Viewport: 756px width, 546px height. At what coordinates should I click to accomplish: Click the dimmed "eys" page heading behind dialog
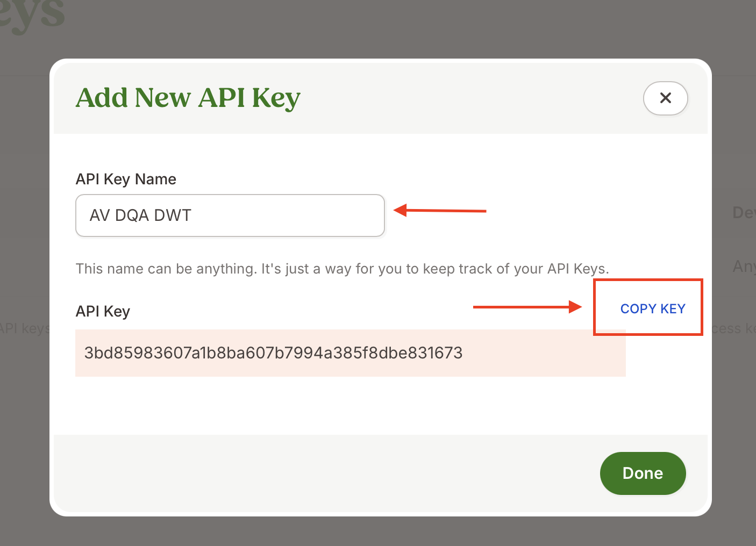pyautogui.click(x=32, y=13)
